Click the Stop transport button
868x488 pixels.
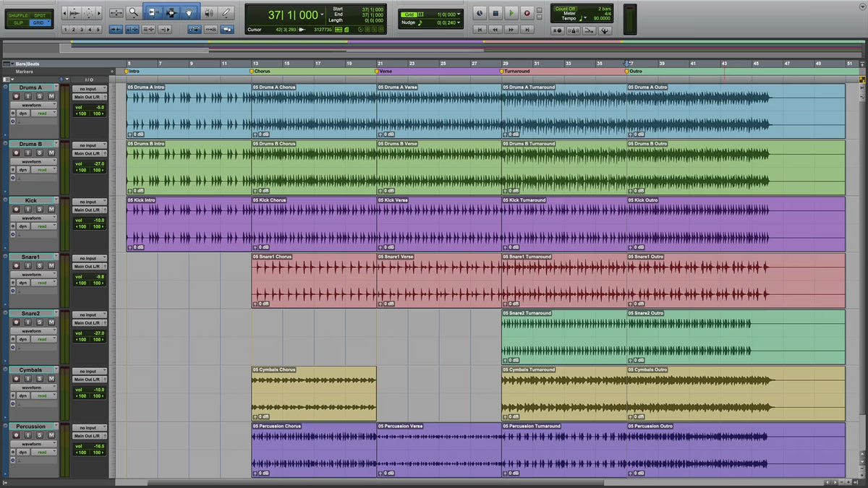(495, 12)
